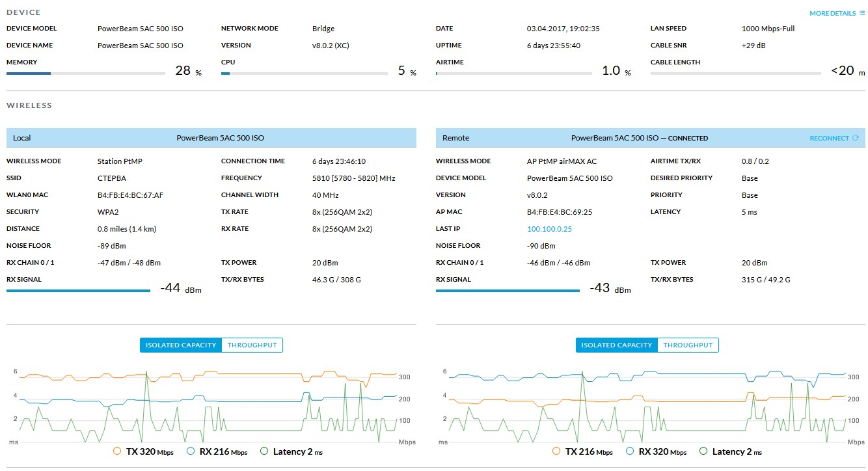Select the NETWORK MODE value Bridge

pos(323,29)
